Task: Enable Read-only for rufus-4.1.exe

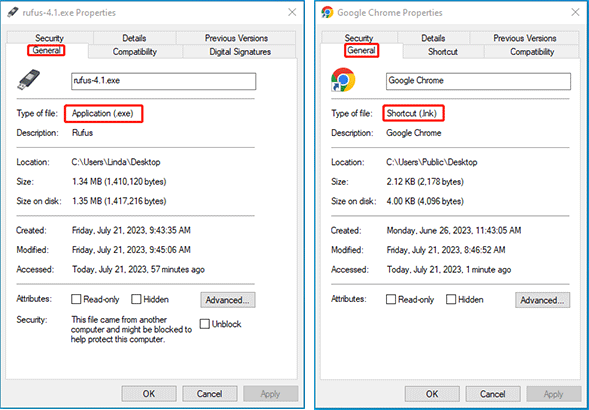Action: 76,299
